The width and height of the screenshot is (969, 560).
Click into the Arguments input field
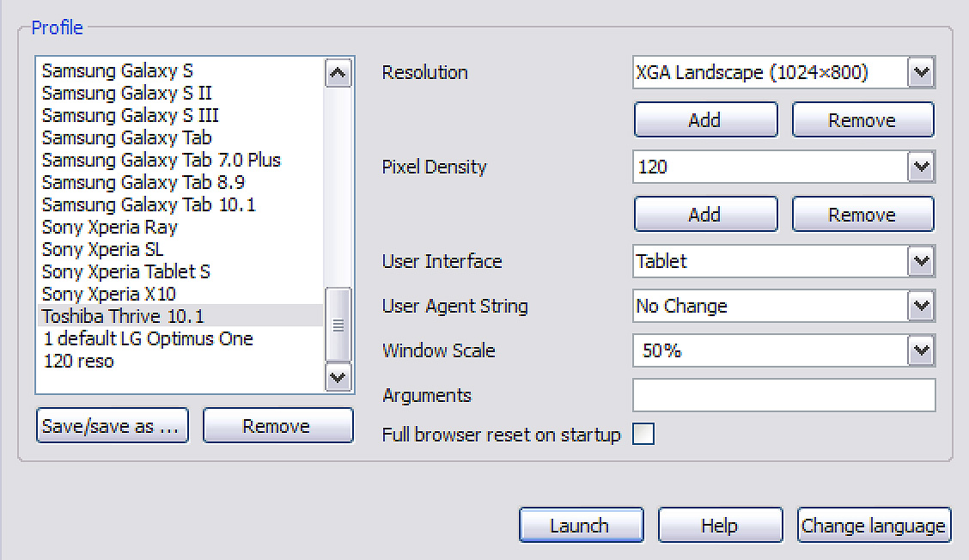783,395
